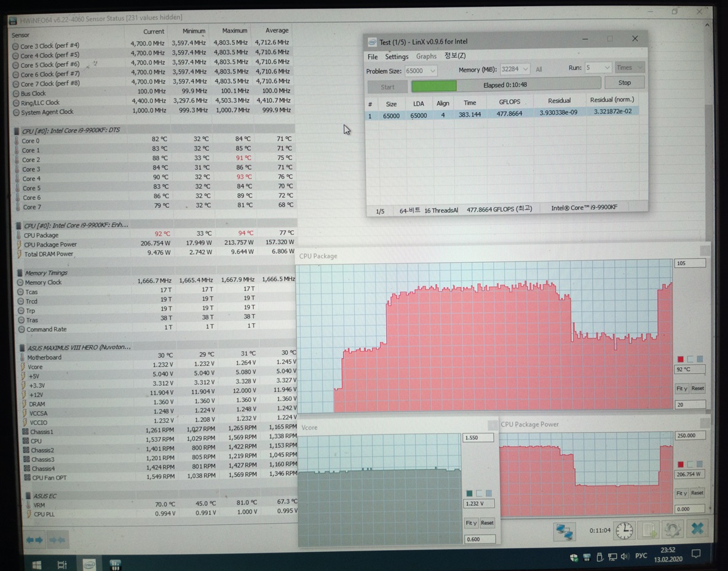Viewport: 728px width, 571px height.
Task: Select the Core 4 temperature row
Action: pos(156,177)
